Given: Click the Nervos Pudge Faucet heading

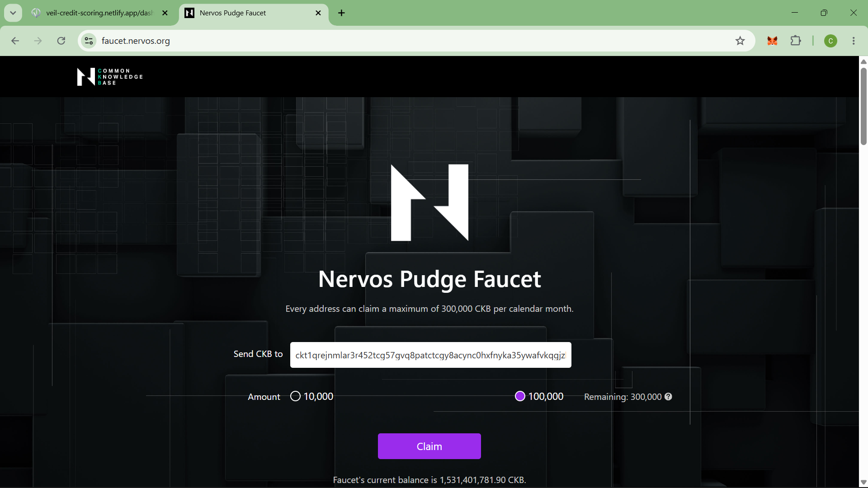Looking at the screenshot, I should coord(429,279).
